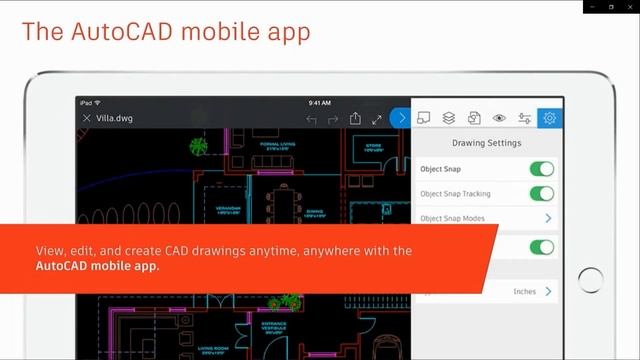Open the sliders properties icon
The width and height of the screenshot is (640, 360).
pyautogui.click(x=524, y=118)
